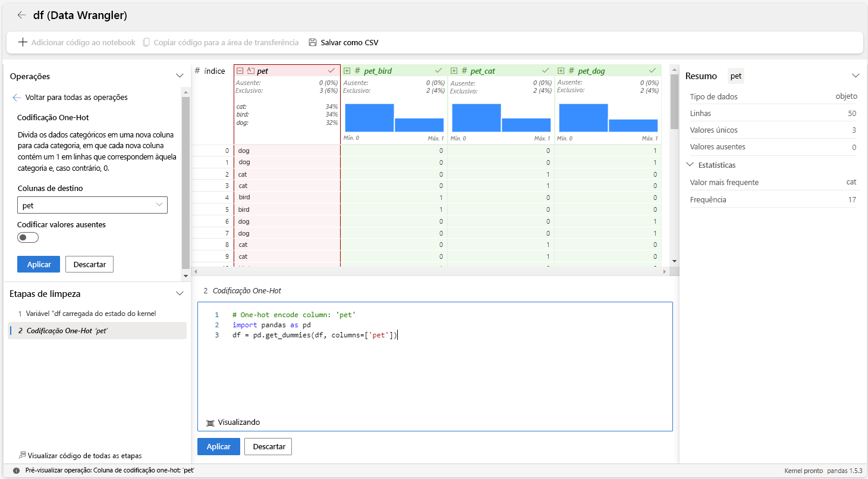
Task: Click the pet_cat column name
Action: [x=483, y=71]
